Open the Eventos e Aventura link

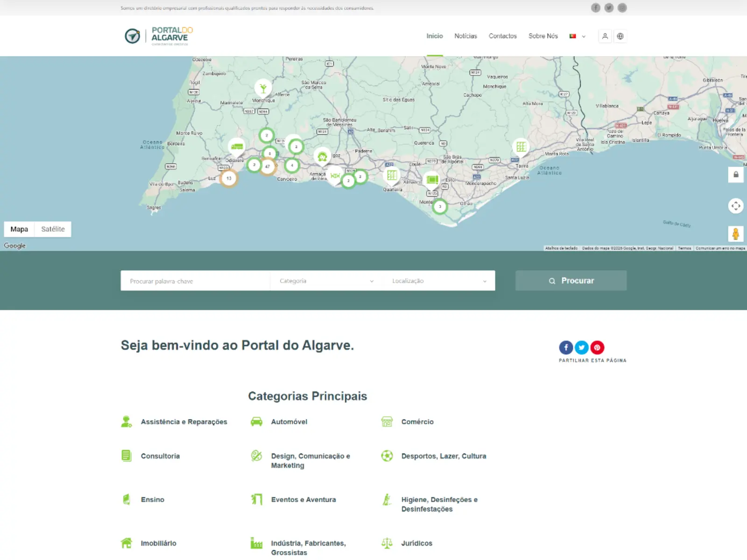point(303,499)
